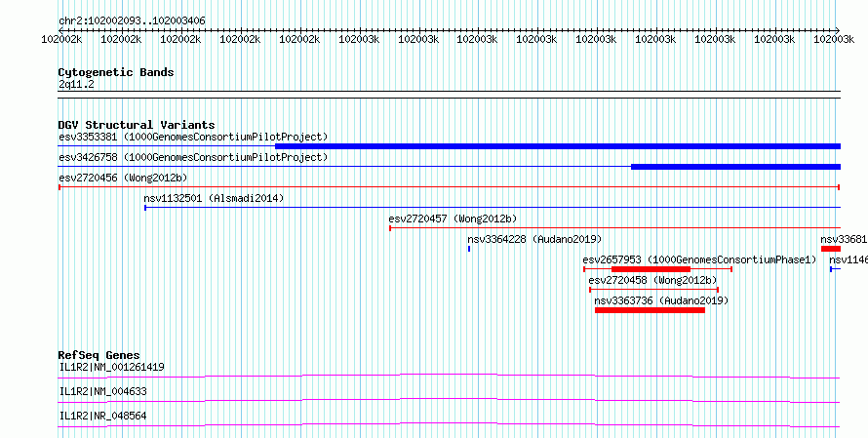The width and height of the screenshot is (868, 438).
Task: Select the nsv1132501 blue variant line
Action: pos(493,208)
